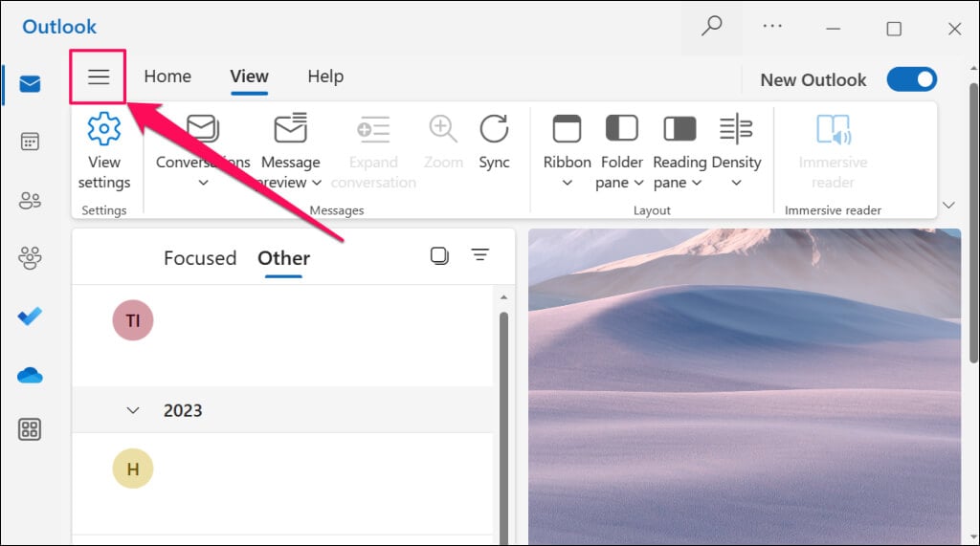This screenshot has width=980, height=546.
Task: Open the To Do checkmark app
Action: [30, 317]
